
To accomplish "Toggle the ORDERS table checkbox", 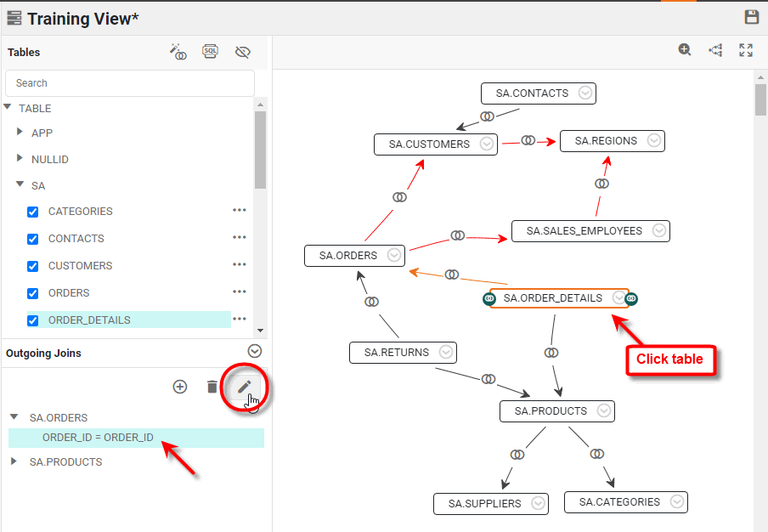I will click(33, 293).
